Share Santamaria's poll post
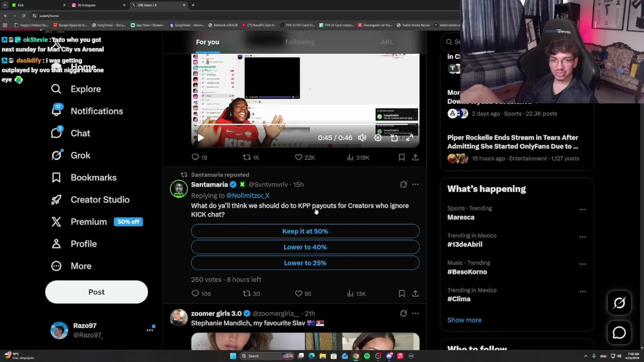The width and height of the screenshot is (644, 362). click(x=415, y=294)
